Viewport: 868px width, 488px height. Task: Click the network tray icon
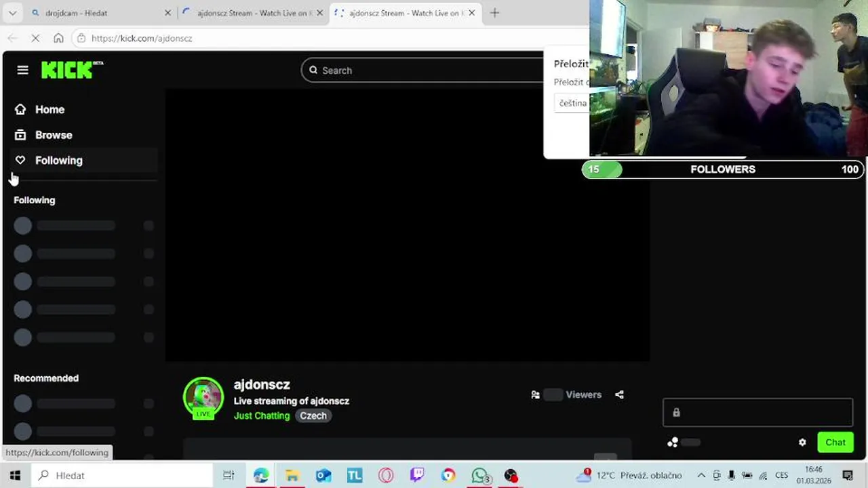[763, 475]
